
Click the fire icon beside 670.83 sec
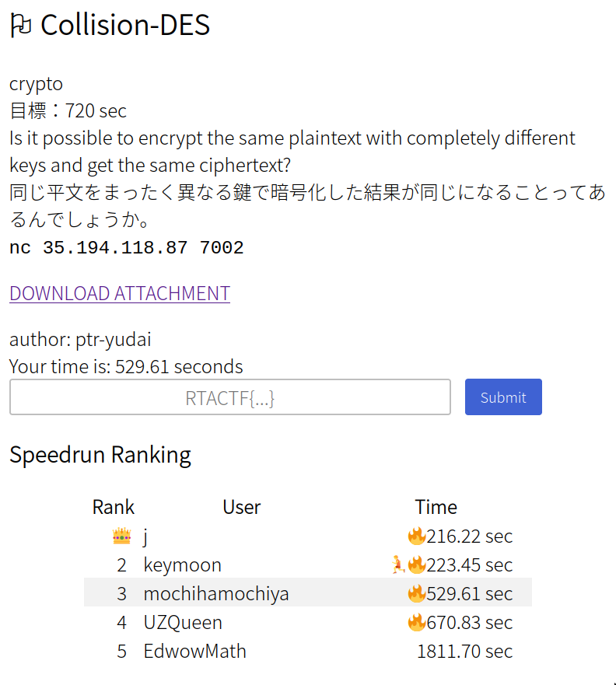(x=417, y=622)
